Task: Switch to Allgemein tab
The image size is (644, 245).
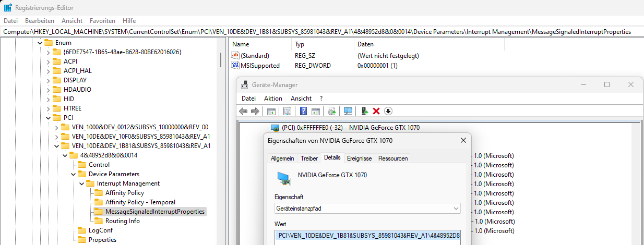Action: click(x=282, y=158)
